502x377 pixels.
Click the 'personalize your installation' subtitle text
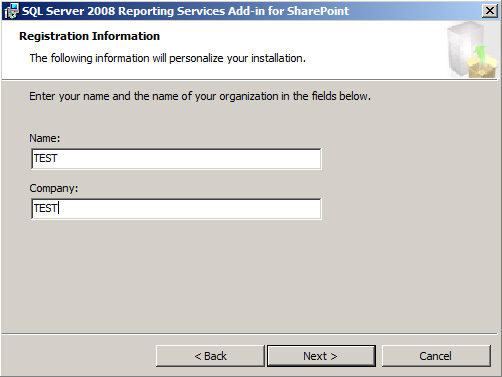click(x=168, y=58)
